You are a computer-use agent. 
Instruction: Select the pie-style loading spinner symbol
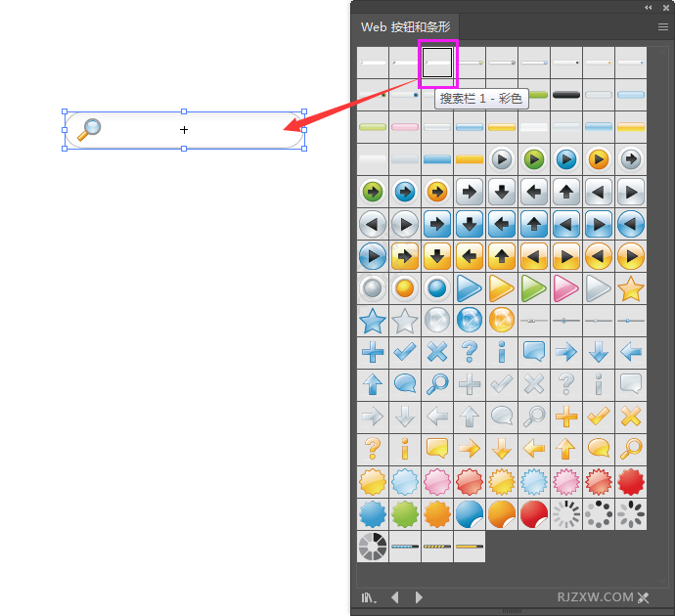373,546
